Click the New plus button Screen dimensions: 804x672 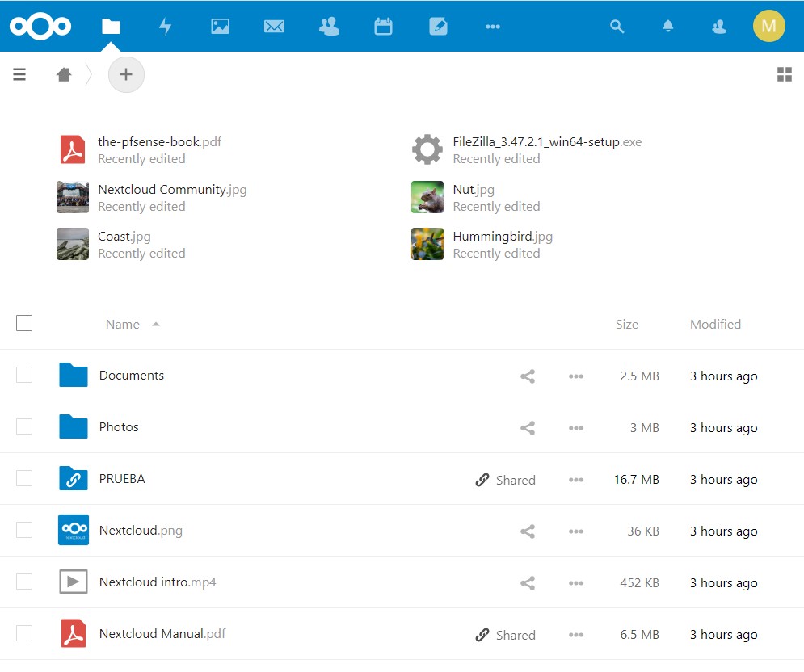coord(126,74)
